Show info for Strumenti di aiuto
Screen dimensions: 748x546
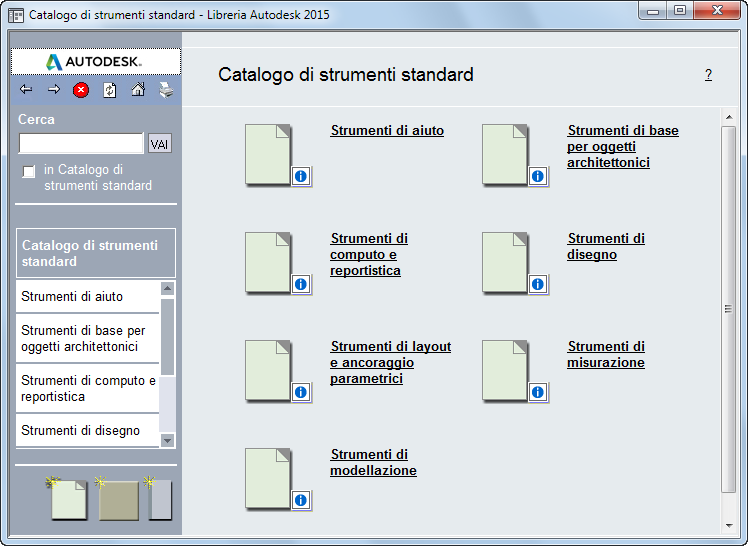point(301,176)
